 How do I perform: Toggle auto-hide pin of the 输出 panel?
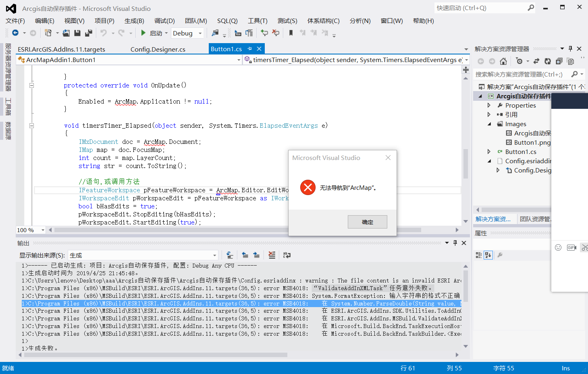(455, 243)
